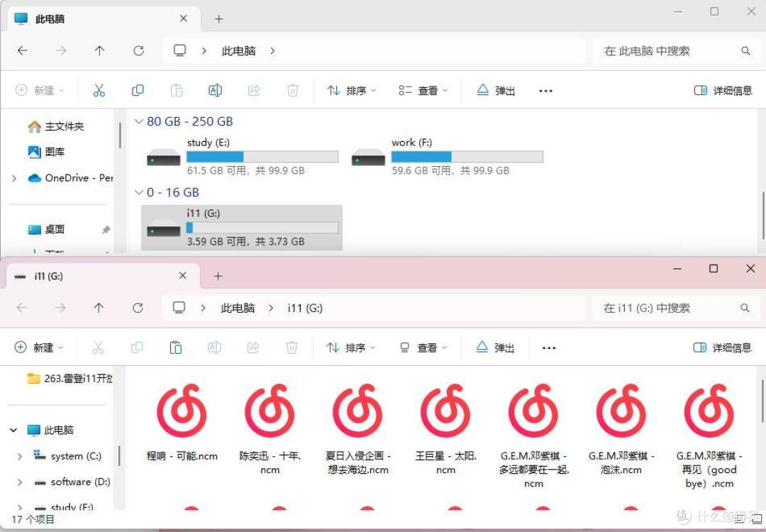
Task: Add new tab in i11 (G:) window
Action: pyautogui.click(x=218, y=276)
